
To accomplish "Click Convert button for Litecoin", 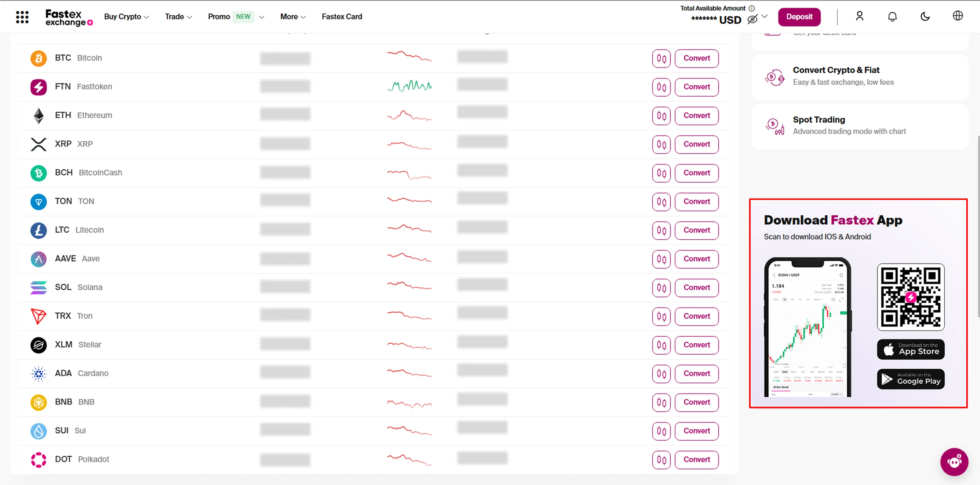I will coord(696,230).
